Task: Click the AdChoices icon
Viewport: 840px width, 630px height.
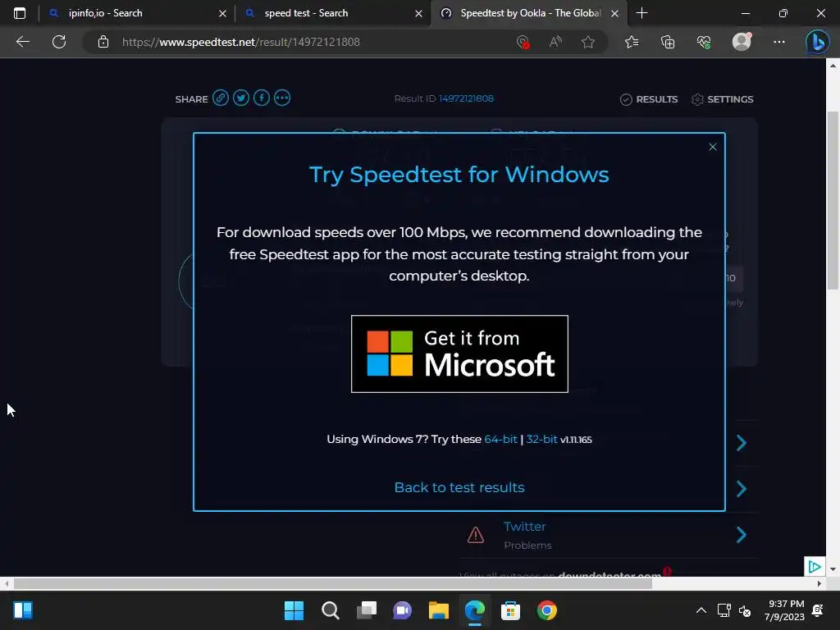Action: (815, 566)
